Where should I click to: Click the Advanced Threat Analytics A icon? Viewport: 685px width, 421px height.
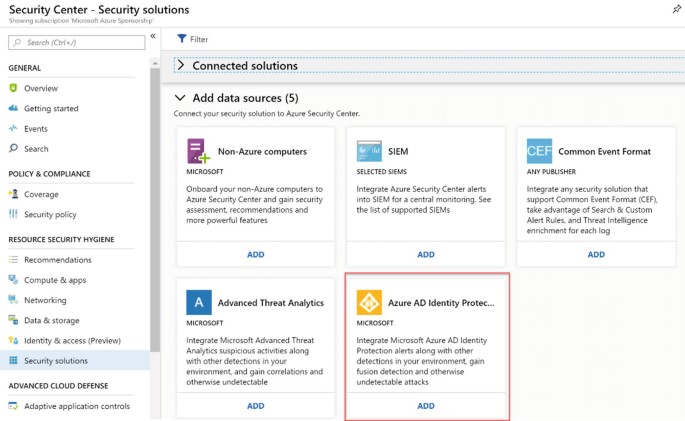pos(199,302)
